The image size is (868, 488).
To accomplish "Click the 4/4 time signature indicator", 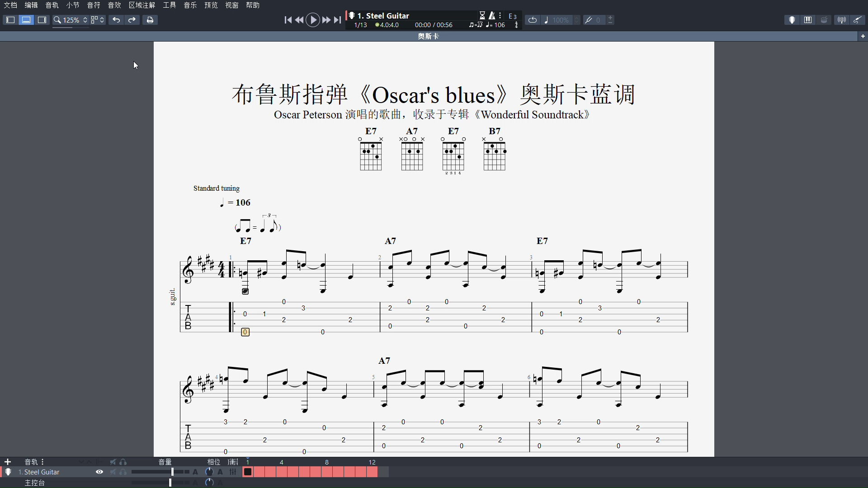I will pos(516,25).
